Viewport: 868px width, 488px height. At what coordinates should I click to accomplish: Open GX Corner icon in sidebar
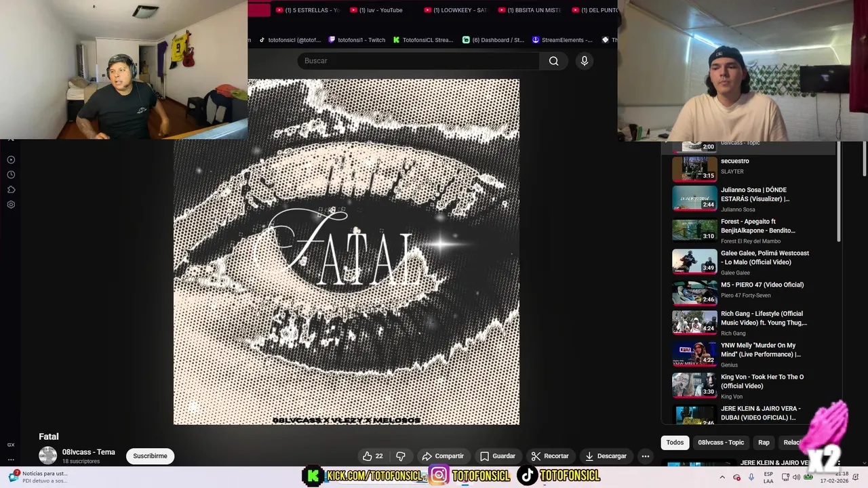(11, 445)
